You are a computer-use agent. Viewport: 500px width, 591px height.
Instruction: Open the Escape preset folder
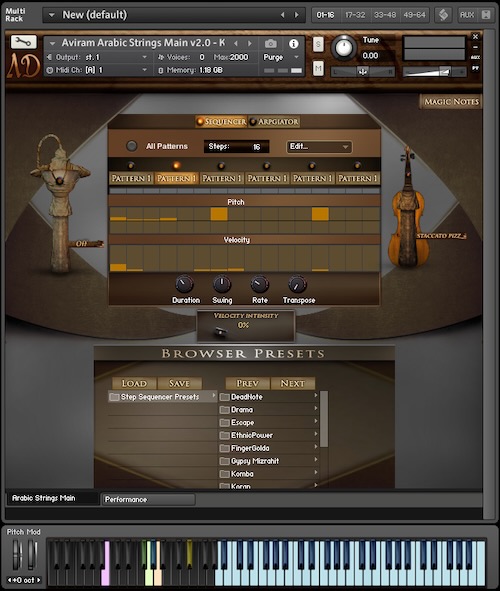[x=269, y=423]
